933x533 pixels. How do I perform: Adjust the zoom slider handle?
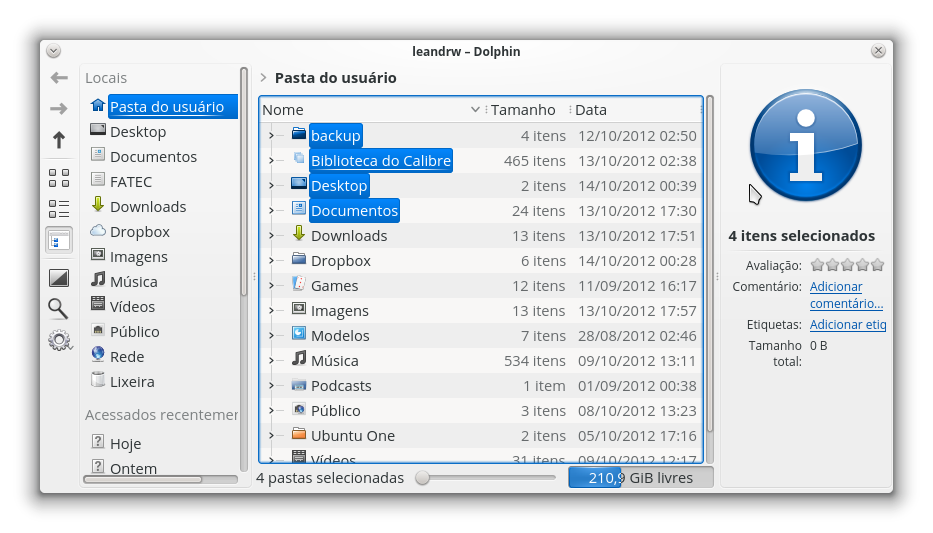(x=422, y=478)
